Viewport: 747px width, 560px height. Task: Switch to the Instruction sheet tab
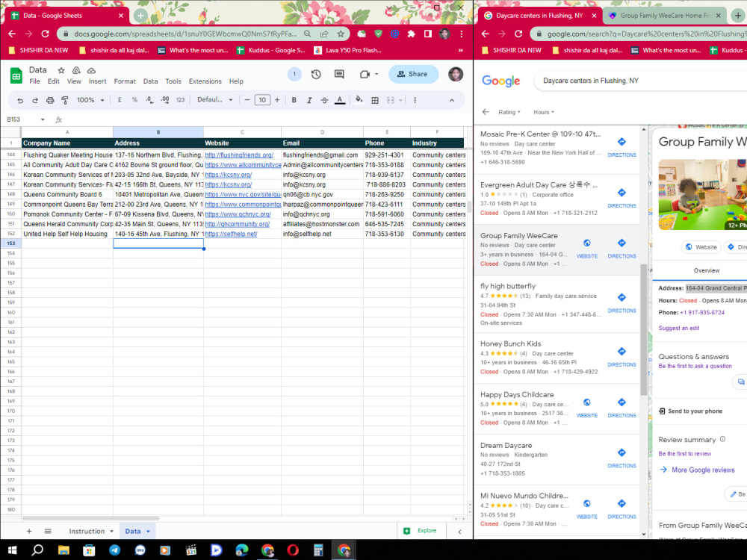point(87,532)
